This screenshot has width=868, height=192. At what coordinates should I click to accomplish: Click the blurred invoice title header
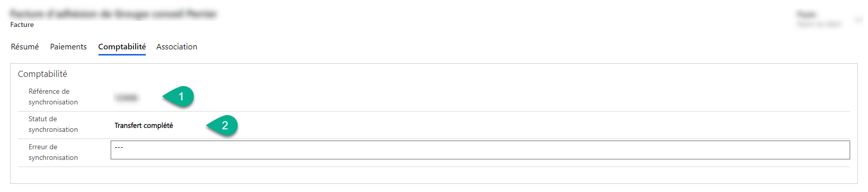[113, 14]
